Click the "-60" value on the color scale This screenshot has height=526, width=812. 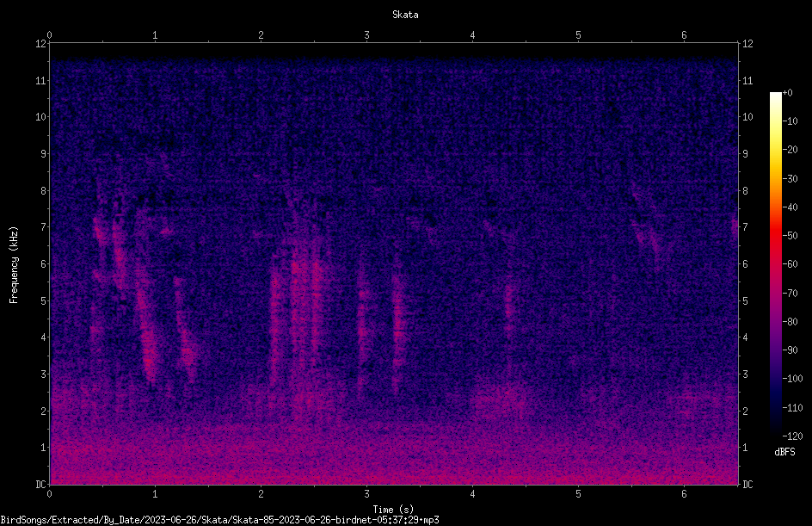pos(790,264)
